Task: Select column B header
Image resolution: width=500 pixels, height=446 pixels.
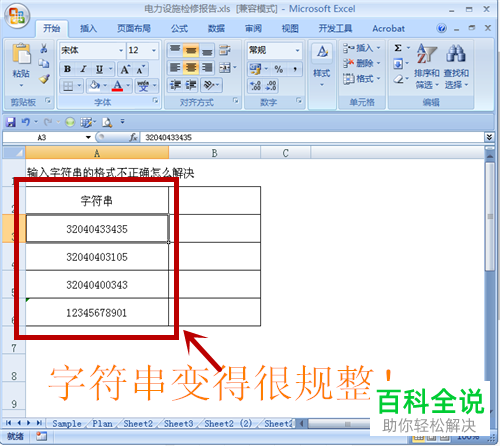Action: tap(214, 153)
